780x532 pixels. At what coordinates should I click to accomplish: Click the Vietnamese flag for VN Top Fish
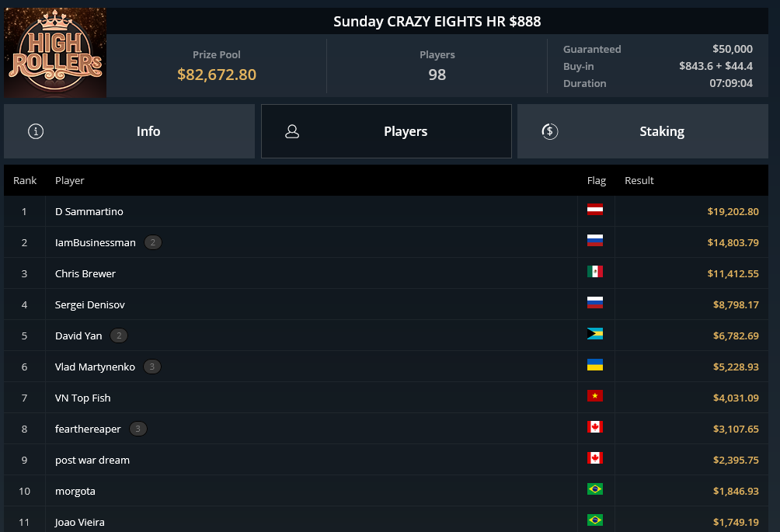[x=595, y=396]
